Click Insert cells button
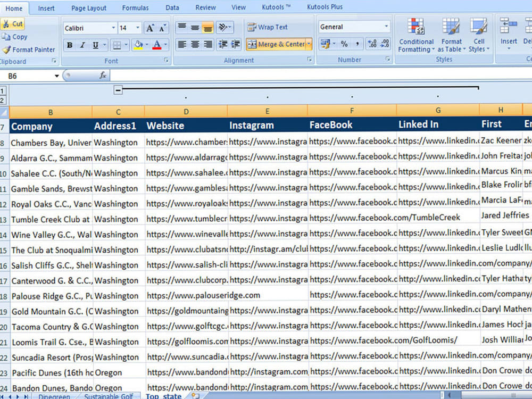The image size is (532, 399). (508, 35)
